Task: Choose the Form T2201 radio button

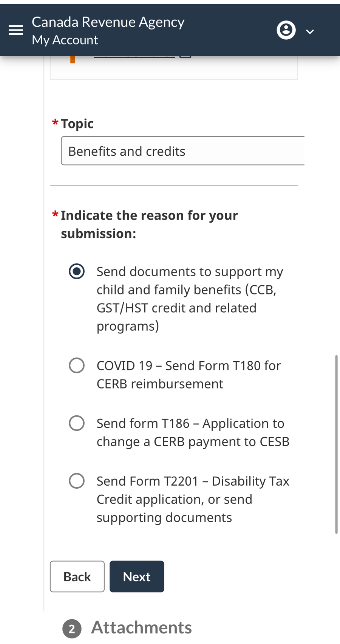Action: pyautogui.click(x=77, y=481)
